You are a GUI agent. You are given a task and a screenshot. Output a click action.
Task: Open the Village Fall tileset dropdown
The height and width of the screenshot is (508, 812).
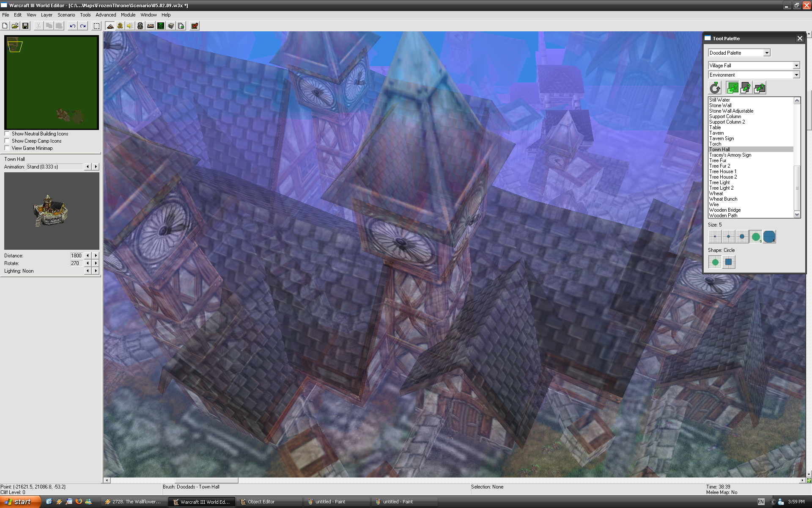click(796, 66)
